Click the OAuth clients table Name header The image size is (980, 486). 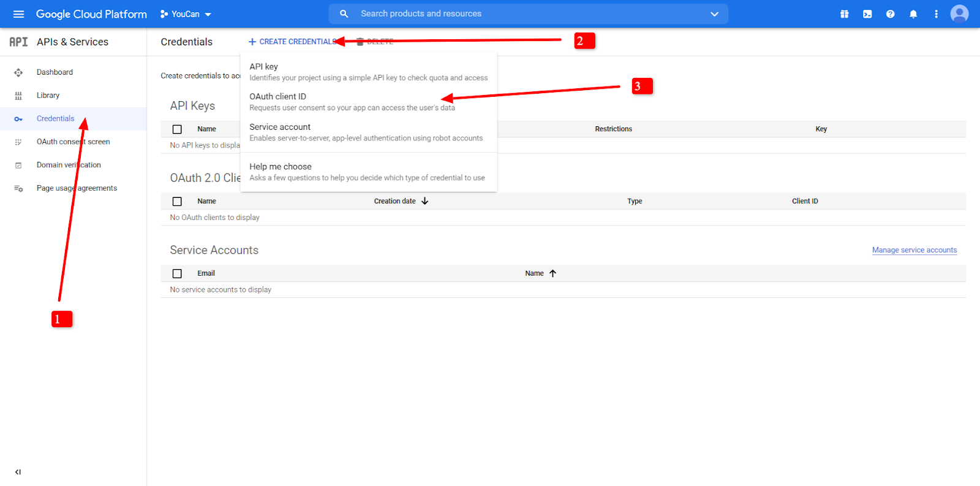point(206,201)
